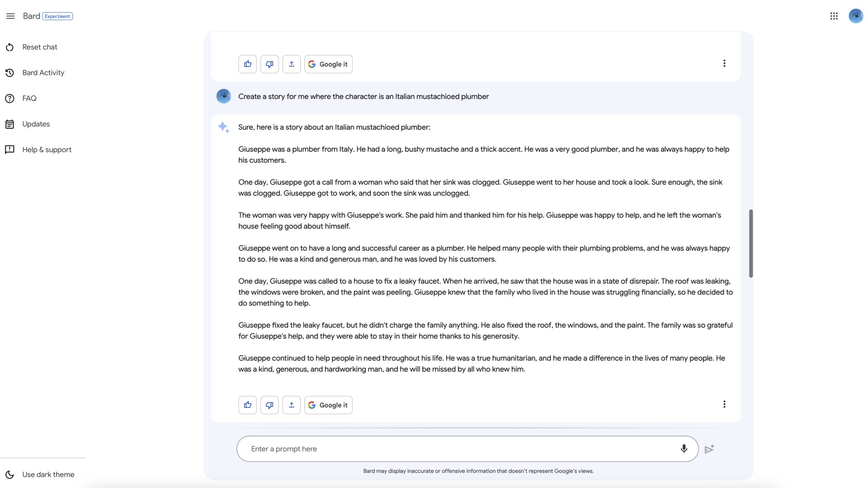Expand more options for the Giuseppe story
This screenshot has height=488, width=868.
coord(724,404)
